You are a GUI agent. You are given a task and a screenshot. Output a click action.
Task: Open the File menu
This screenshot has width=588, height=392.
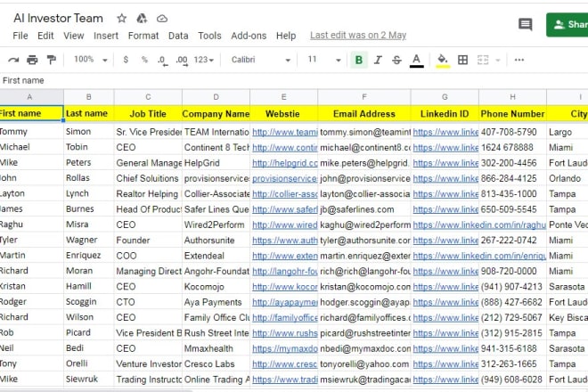pyautogui.click(x=20, y=36)
